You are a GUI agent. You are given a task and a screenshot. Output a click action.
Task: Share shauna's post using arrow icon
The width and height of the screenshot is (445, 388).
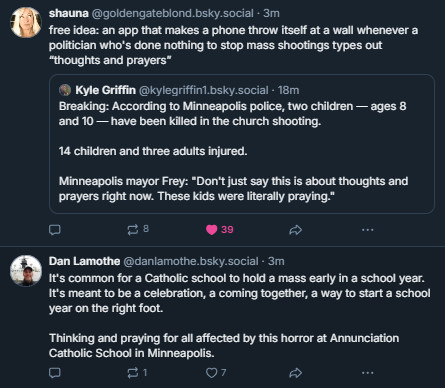(295, 230)
